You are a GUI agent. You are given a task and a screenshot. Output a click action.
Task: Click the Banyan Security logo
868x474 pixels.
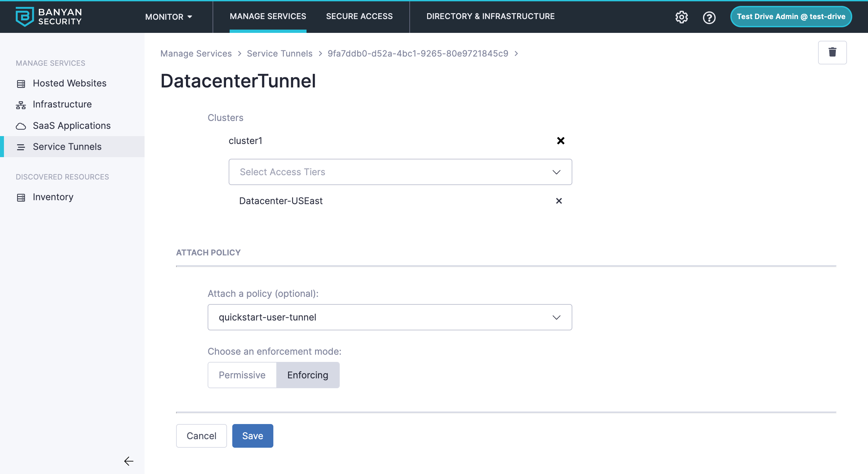(x=49, y=16)
